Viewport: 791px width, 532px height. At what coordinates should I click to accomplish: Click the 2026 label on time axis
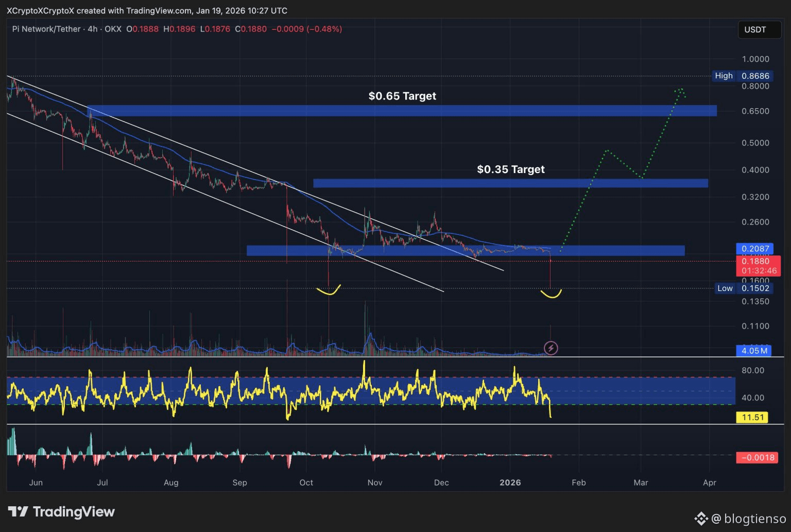[x=510, y=483]
